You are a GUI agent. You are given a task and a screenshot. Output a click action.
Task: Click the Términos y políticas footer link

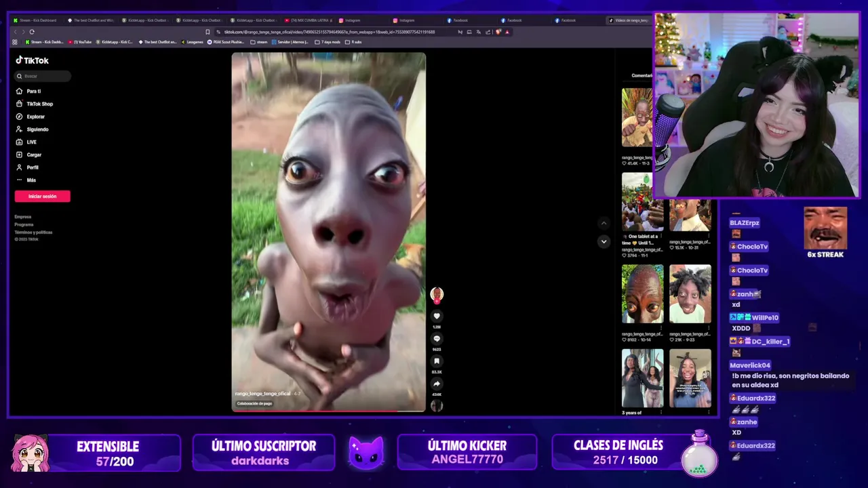(33, 232)
